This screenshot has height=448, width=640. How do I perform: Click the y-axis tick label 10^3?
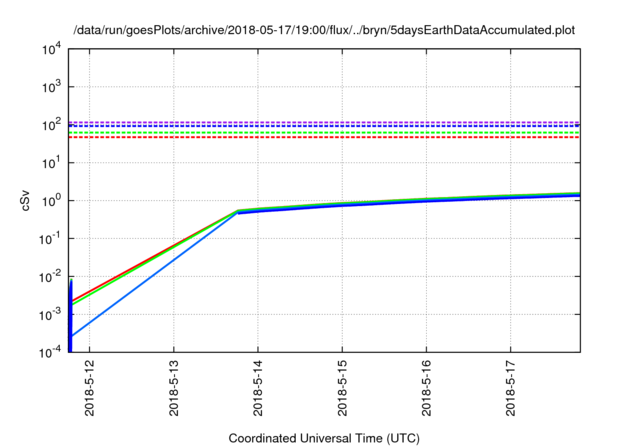click(51, 87)
